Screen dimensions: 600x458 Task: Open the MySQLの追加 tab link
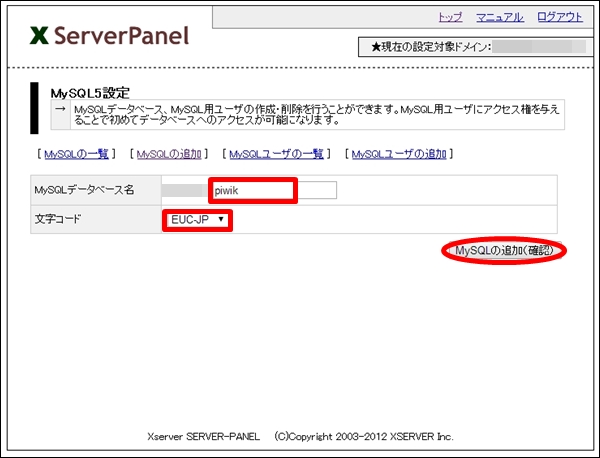click(x=169, y=154)
